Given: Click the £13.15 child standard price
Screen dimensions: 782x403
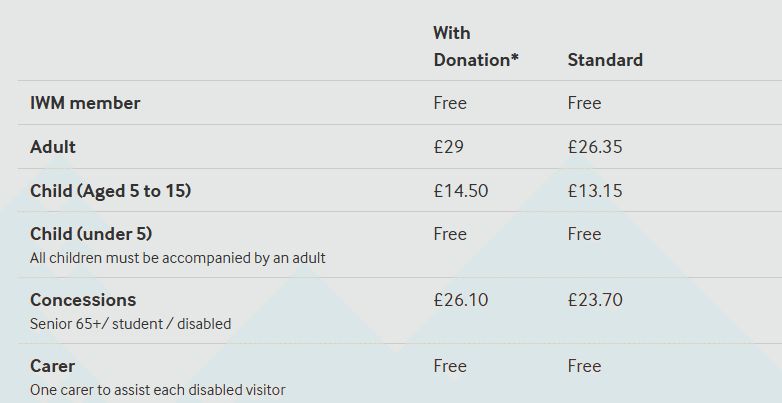Looking at the screenshot, I should coord(594,190).
